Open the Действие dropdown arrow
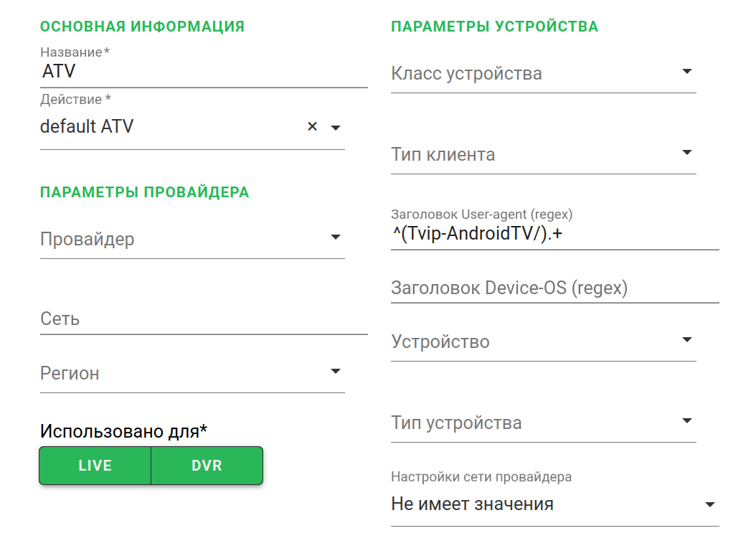Image resolution: width=756 pixels, height=556 pixels. click(335, 128)
